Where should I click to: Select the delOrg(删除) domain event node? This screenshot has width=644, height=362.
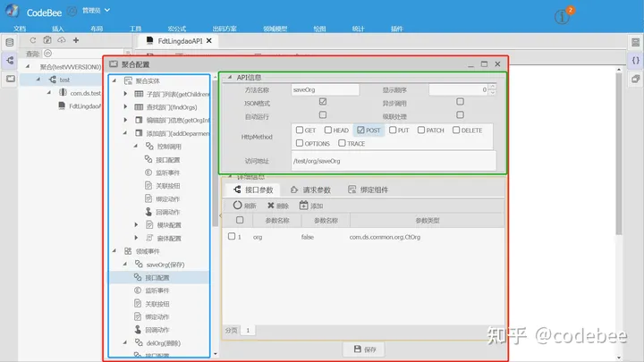(x=163, y=343)
